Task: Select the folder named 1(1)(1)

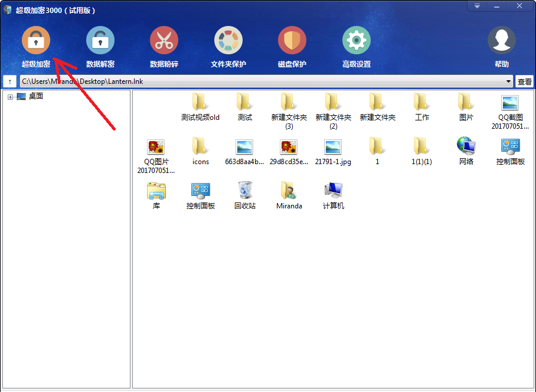Action: (x=422, y=151)
